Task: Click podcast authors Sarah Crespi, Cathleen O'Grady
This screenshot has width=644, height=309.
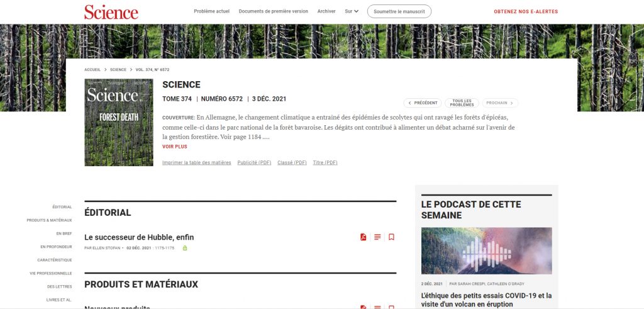Action: (x=487, y=284)
